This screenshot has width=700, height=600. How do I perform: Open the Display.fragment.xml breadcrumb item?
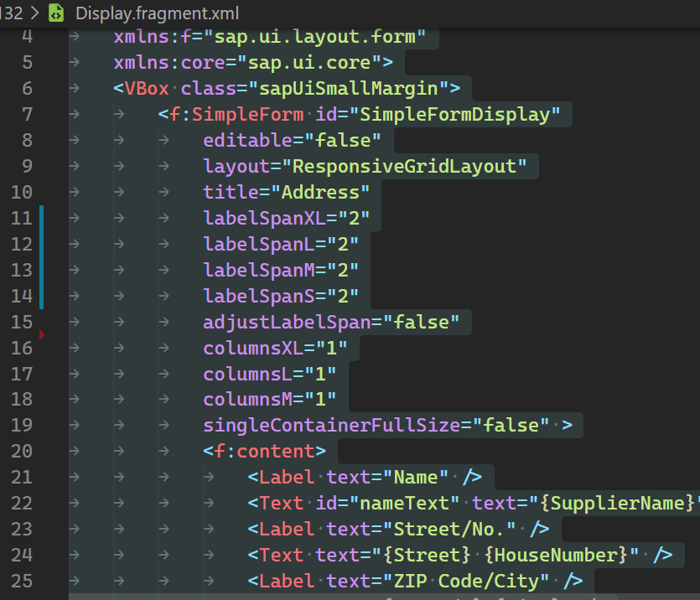pos(157,13)
